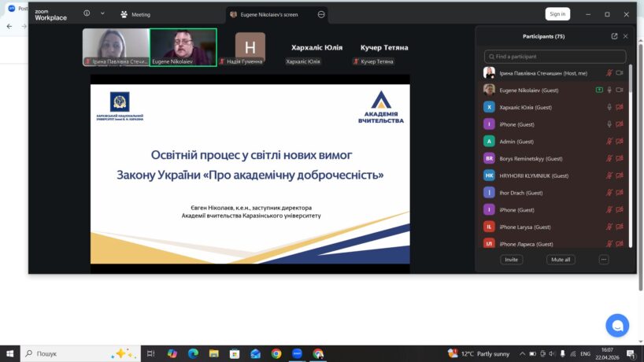Click the shared screen options icon
Viewport: 644px width, 362px height.
tap(321, 14)
